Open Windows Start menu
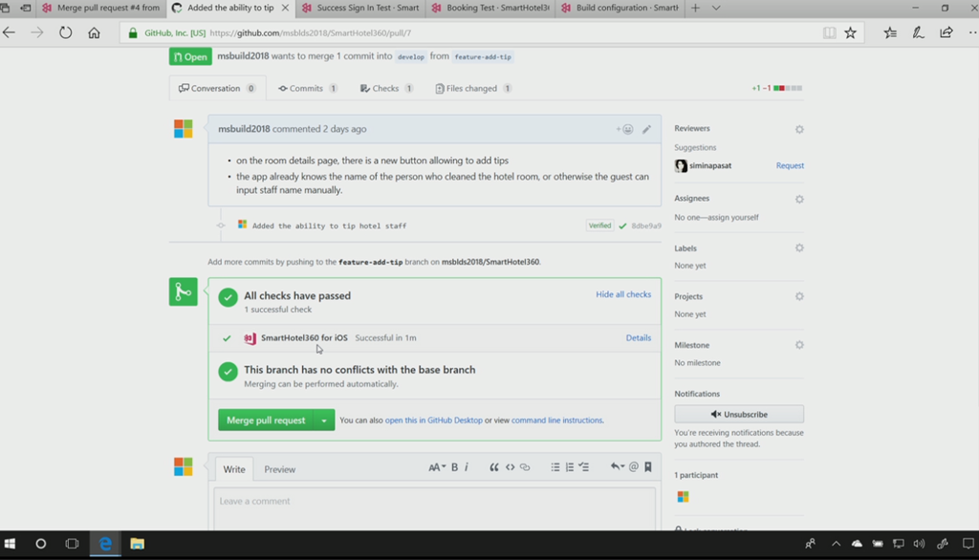 coord(10,544)
